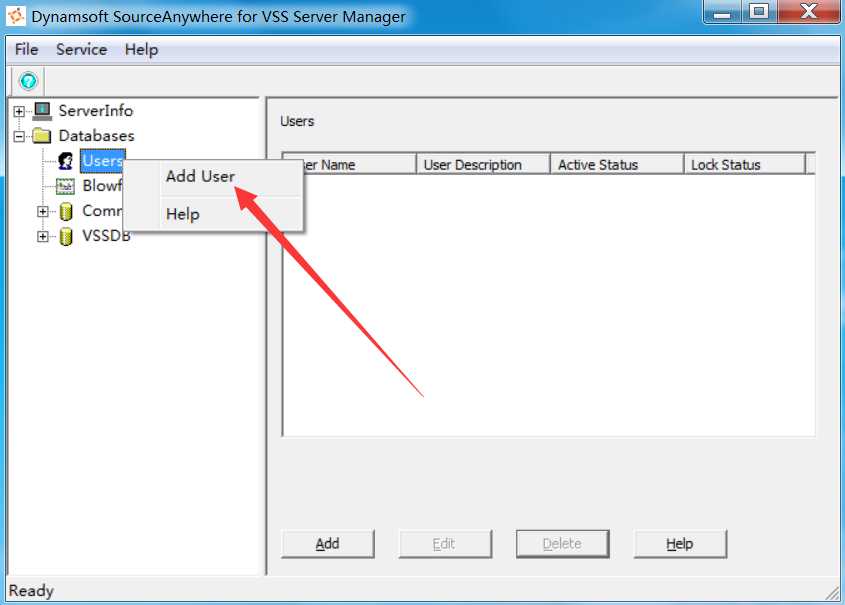Click the Help question mark toolbar icon

click(28, 81)
